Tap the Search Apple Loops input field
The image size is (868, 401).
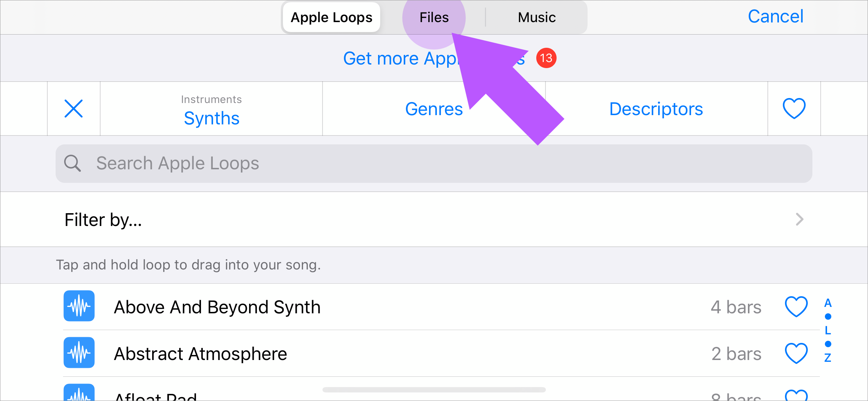(x=434, y=163)
